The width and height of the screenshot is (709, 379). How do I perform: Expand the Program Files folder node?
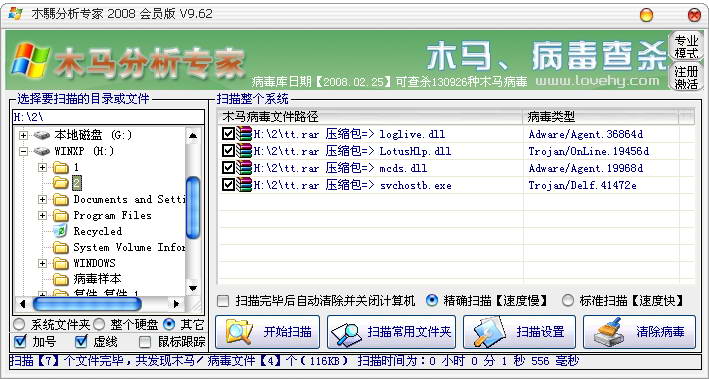43,215
